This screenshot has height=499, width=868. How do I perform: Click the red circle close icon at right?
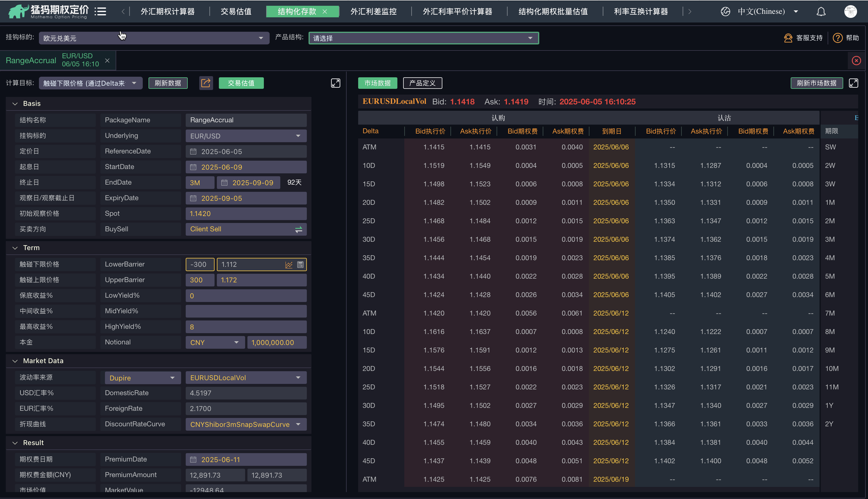pos(856,61)
